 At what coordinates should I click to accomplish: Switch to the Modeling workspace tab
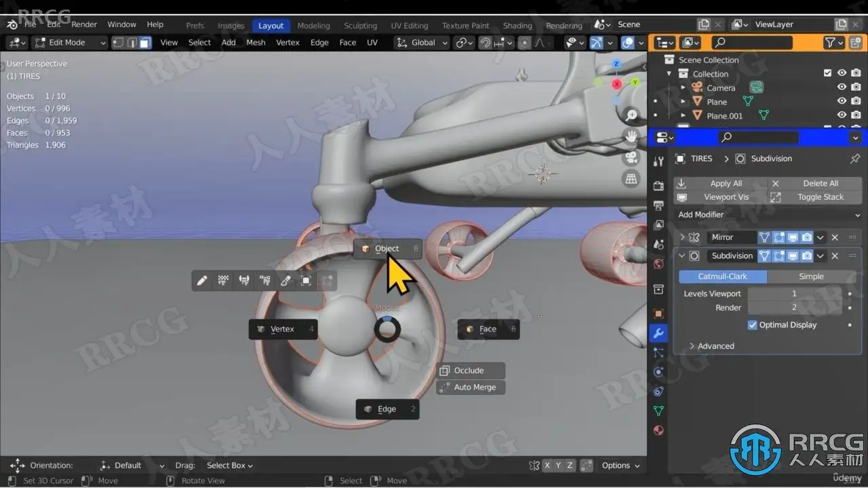[x=313, y=26]
